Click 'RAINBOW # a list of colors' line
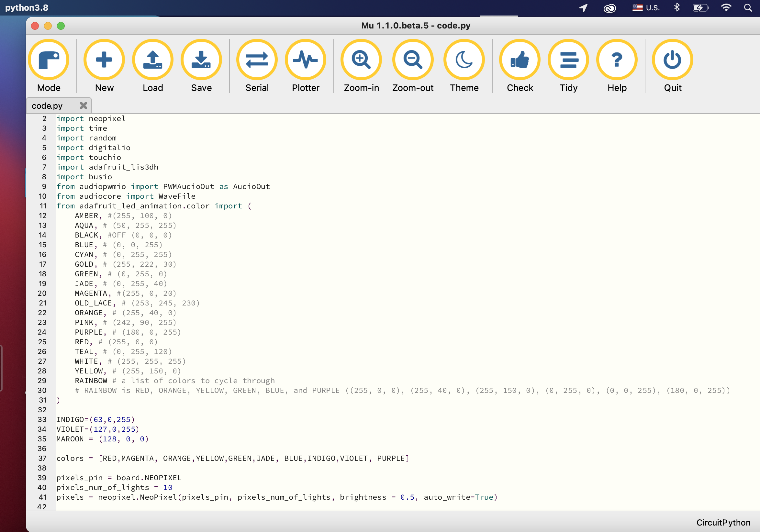The height and width of the screenshot is (532, 760). (175, 381)
